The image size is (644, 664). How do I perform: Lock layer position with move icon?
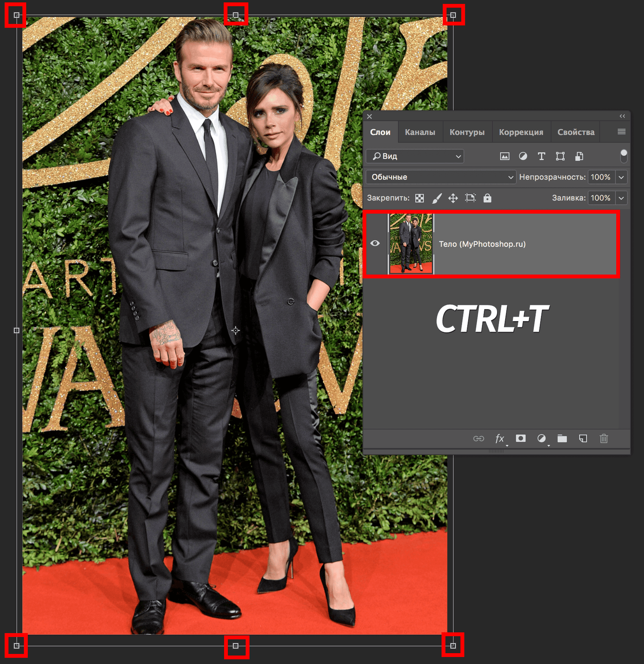453,198
